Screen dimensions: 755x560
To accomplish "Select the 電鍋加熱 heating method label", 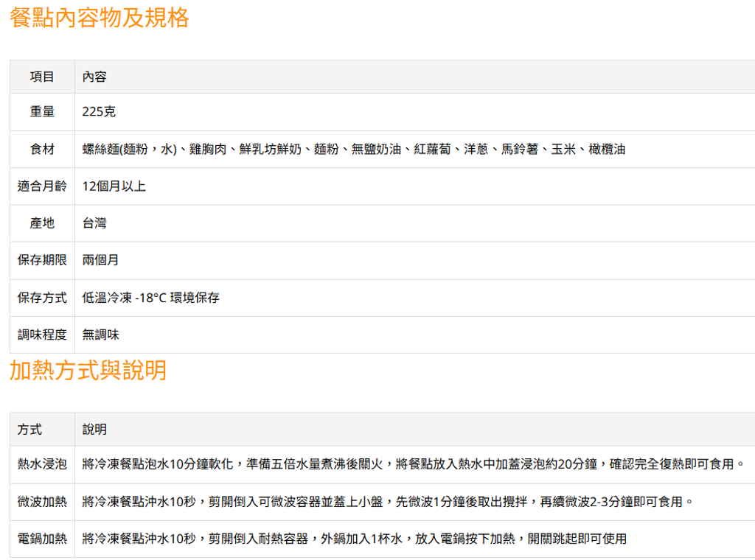I will click(x=41, y=538).
